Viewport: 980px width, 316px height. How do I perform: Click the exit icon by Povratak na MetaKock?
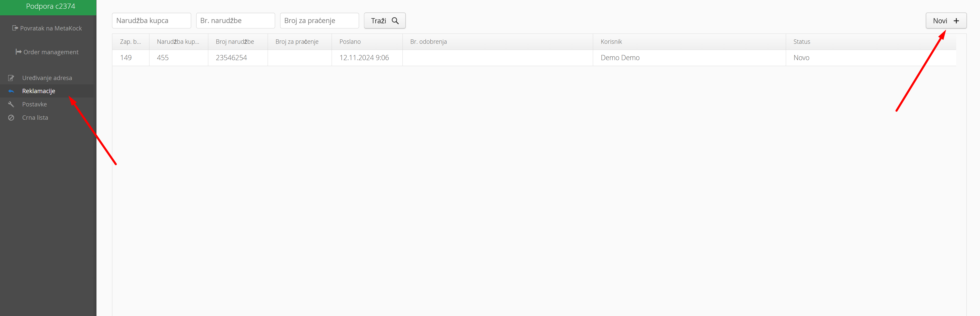15,28
